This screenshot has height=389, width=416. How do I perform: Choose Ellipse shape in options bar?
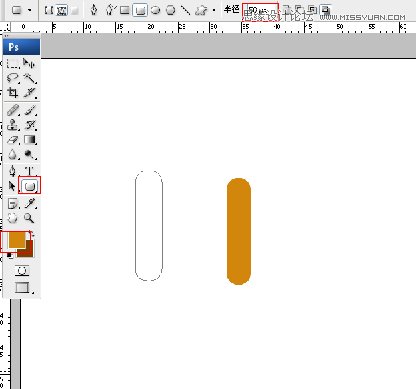[155, 10]
